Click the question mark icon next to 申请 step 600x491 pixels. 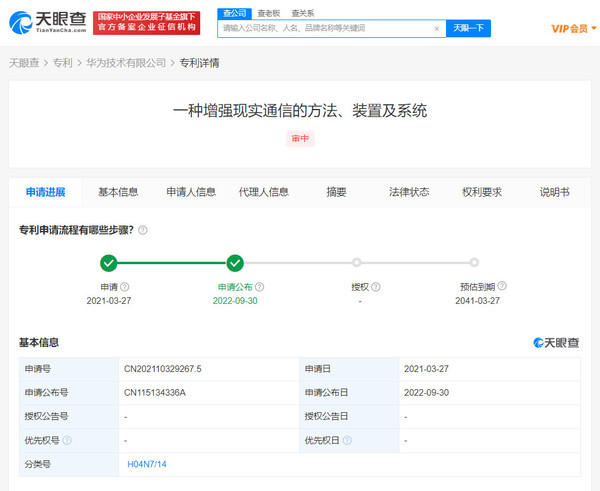pos(125,287)
